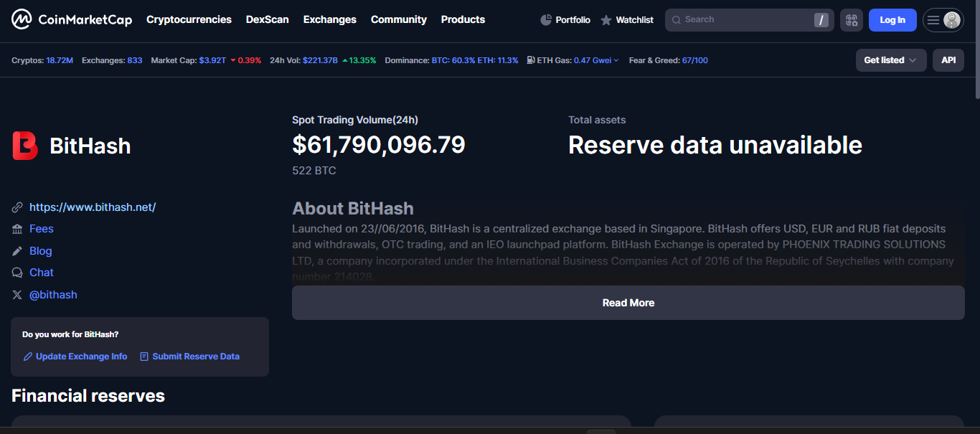Image resolution: width=980 pixels, height=434 pixels.
Task: Click the Log In button
Action: click(x=892, y=20)
